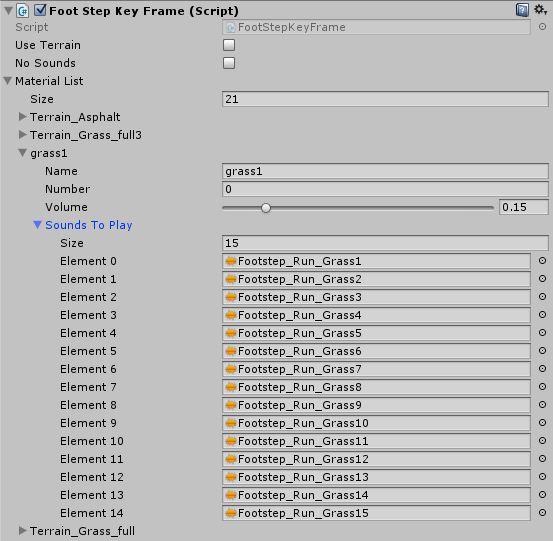Click the No Sounds label
Image resolution: width=553 pixels, height=541 pixels.
coord(45,63)
